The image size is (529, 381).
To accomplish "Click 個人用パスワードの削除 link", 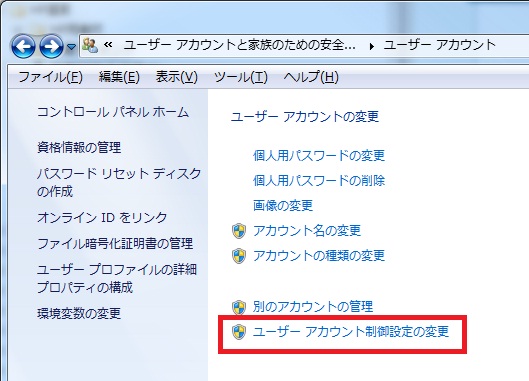I will coord(319,180).
